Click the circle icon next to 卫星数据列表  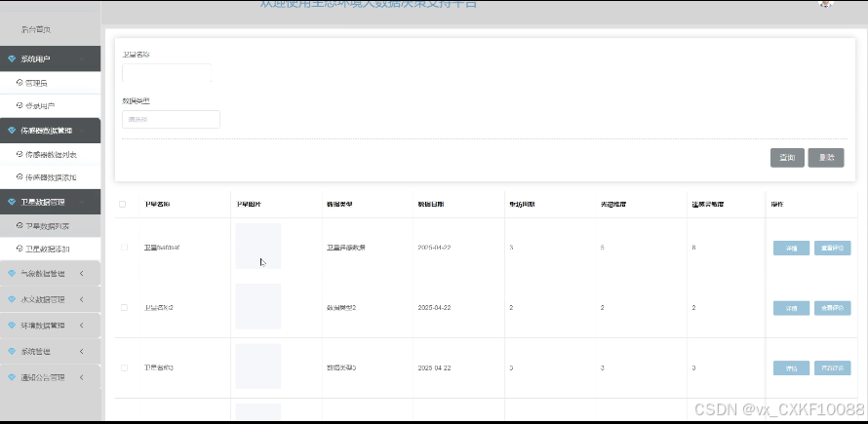pos(20,226)
